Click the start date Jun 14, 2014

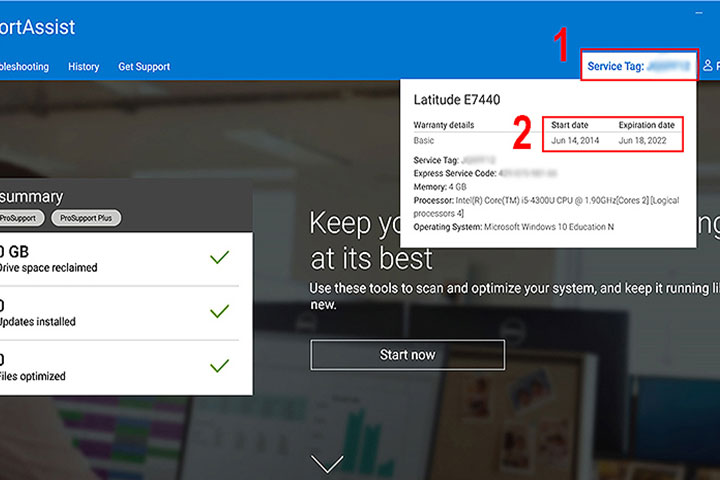click(x=575, y=141)
